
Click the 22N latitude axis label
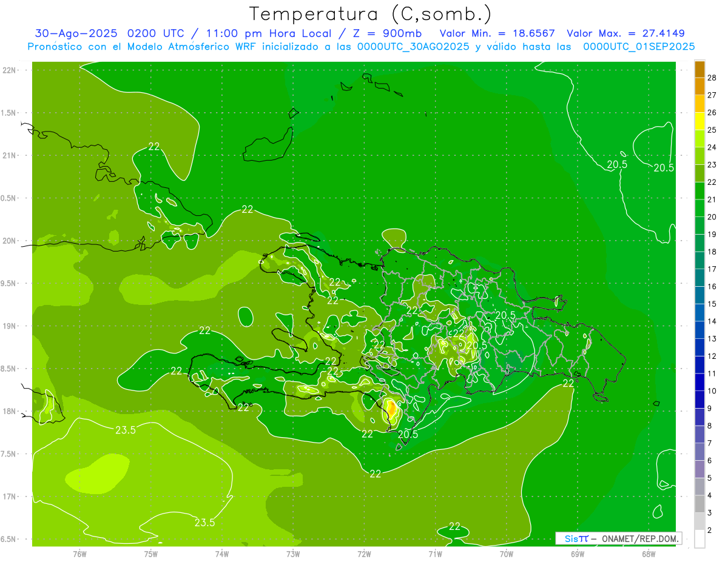(x=10, y=70)
